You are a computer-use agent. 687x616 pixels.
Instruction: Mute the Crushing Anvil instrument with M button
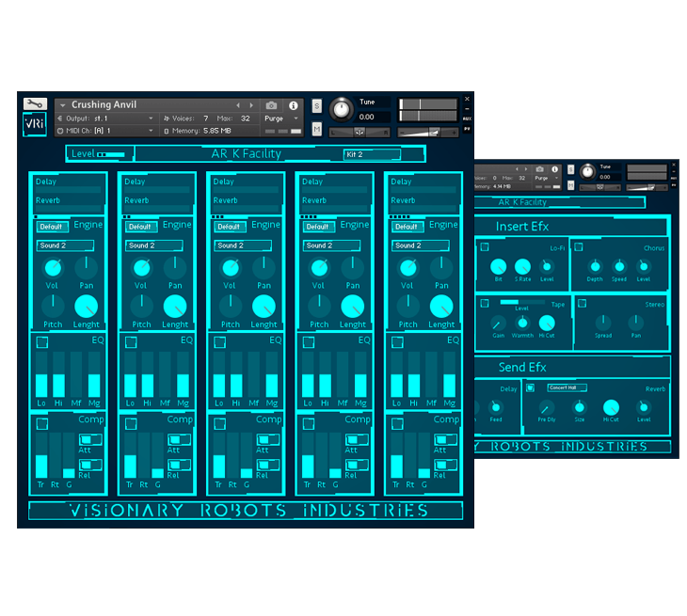[x=317, y=129]
